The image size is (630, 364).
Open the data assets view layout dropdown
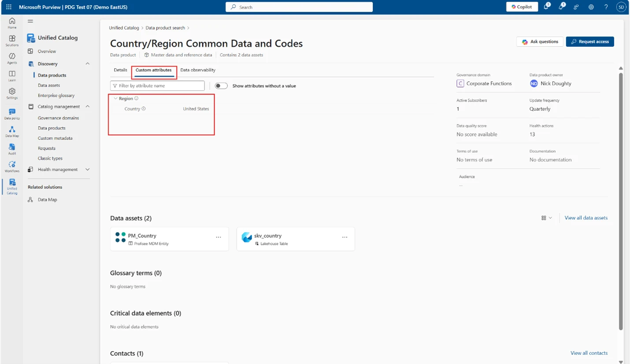546,218
